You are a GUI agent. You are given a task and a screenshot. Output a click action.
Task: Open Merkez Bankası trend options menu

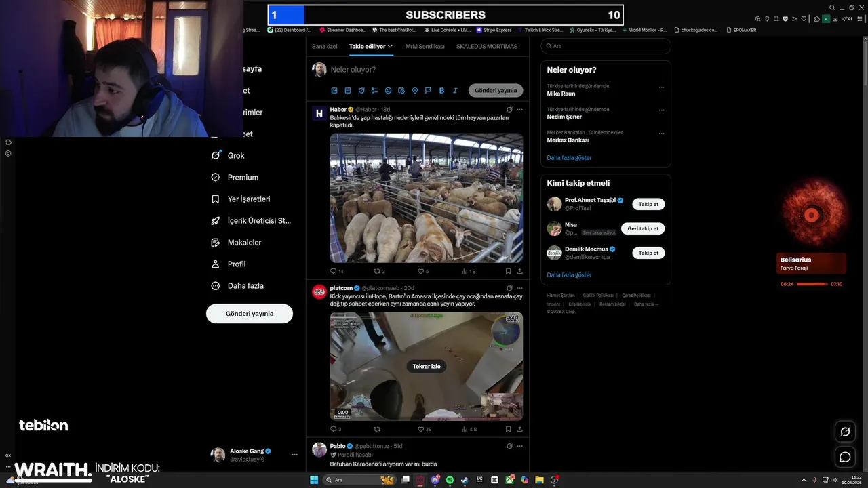662,133
